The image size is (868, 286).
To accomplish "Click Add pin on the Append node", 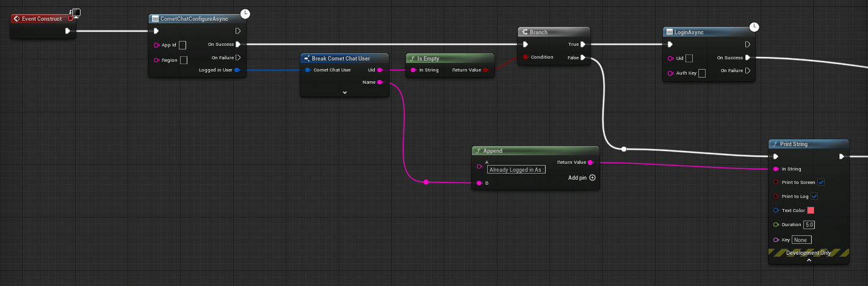I will [582, 177].
